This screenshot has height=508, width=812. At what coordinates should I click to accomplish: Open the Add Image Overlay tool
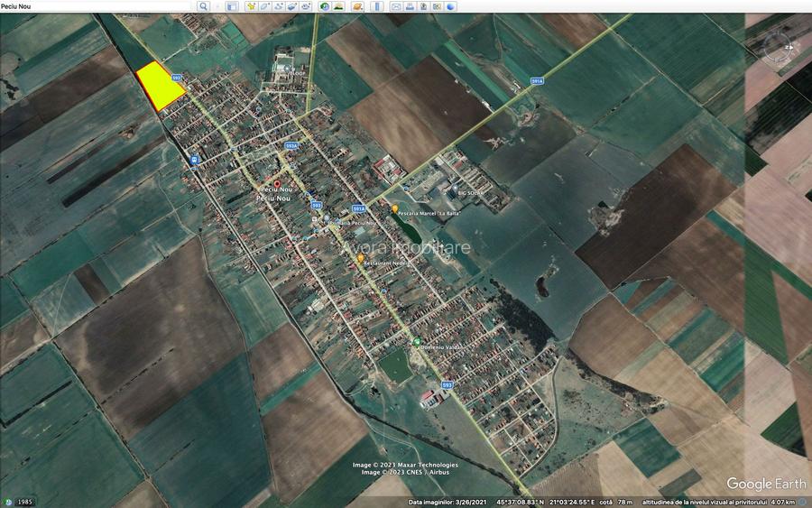point(292,6)
